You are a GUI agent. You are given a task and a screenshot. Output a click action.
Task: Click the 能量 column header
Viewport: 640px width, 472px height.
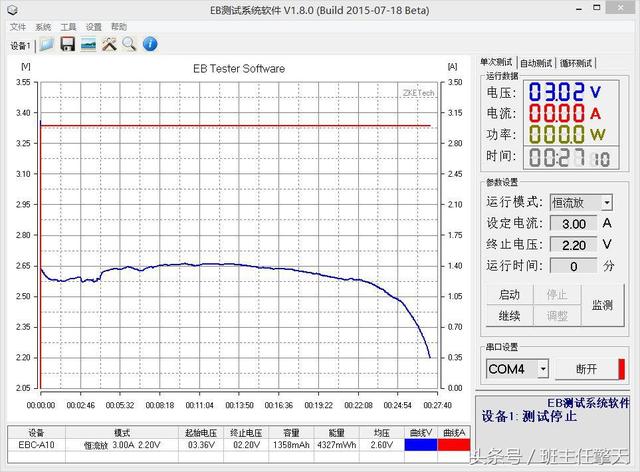pos(337,432)
